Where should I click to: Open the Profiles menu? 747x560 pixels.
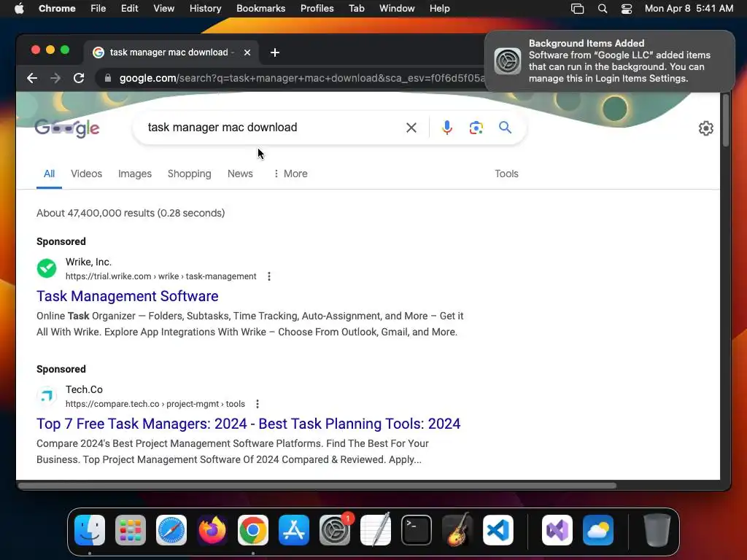tap(317, 9)
